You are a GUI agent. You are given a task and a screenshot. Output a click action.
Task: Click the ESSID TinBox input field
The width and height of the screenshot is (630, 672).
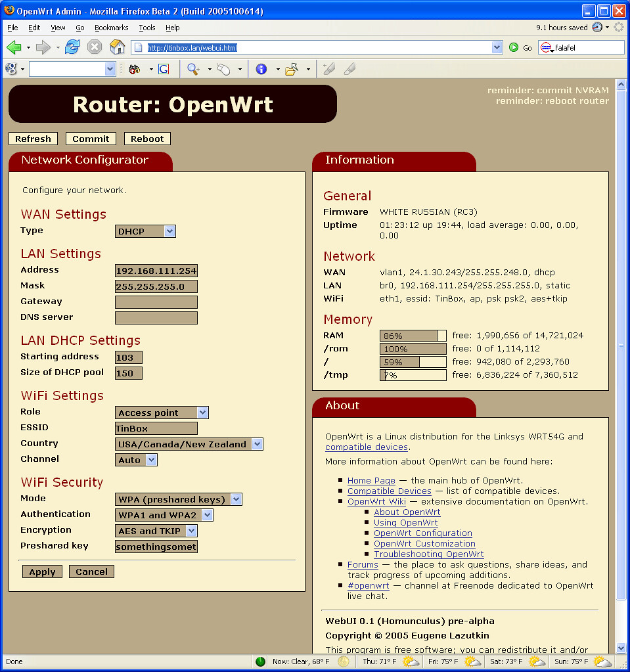click(156, 428)
